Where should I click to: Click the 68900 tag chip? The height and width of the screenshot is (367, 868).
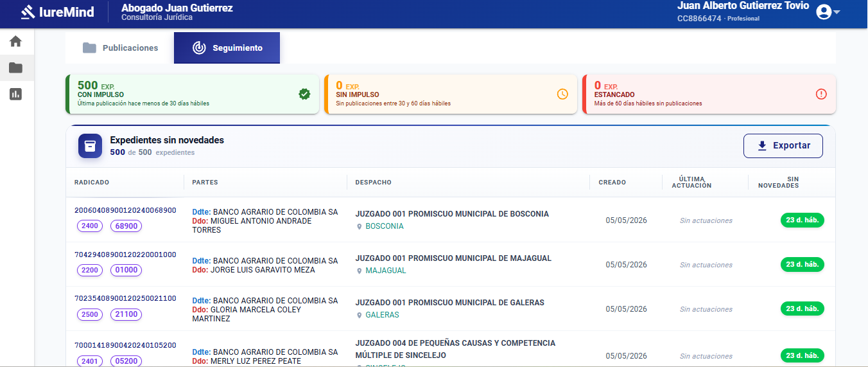coord(126,226)
